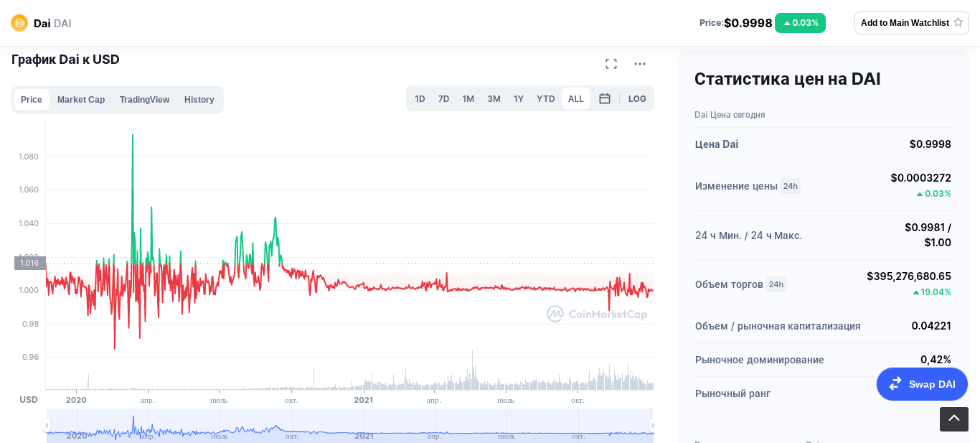Screen dimensions: 980x443
Task: Select the 1Y time range
Action: [x=519, y=99]
